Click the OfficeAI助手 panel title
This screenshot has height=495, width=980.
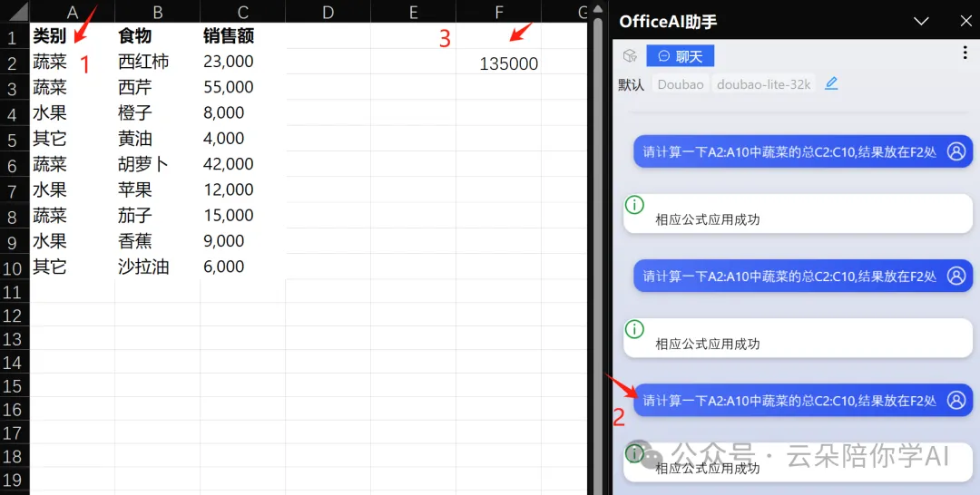668,22
